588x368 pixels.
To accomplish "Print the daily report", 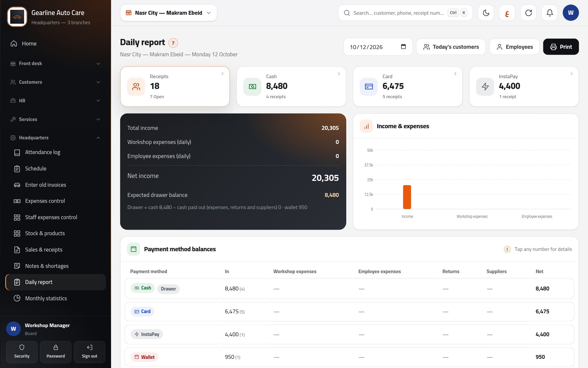I will pos(561,47).
